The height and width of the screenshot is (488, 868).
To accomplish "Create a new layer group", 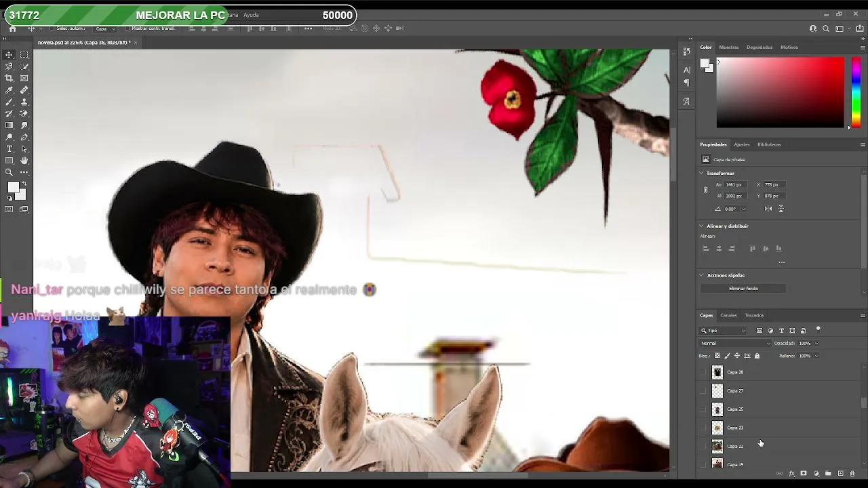I will point(828,474).
